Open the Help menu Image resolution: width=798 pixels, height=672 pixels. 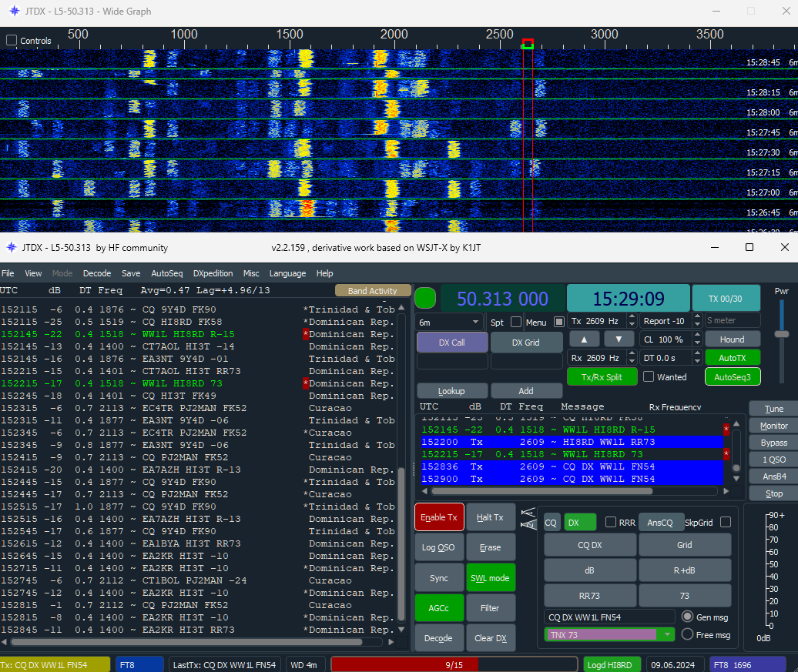324,273
